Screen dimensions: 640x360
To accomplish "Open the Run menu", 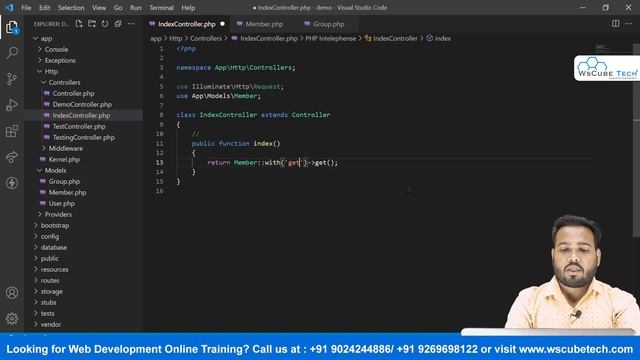I will pyautogui.click(x=136, y=8).
